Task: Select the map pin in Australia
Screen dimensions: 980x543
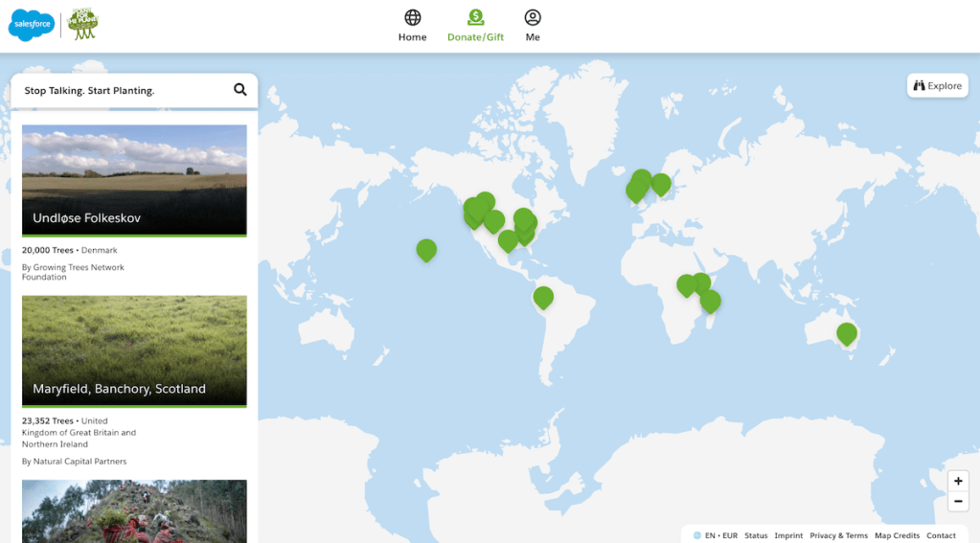Action: [846, 332]
